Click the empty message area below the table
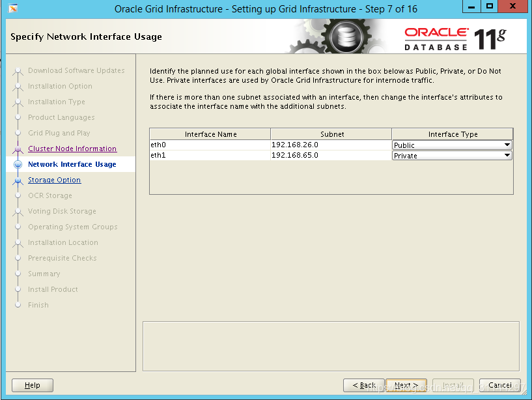The height and width of the screenshot is (400, 532). (331, 347)
